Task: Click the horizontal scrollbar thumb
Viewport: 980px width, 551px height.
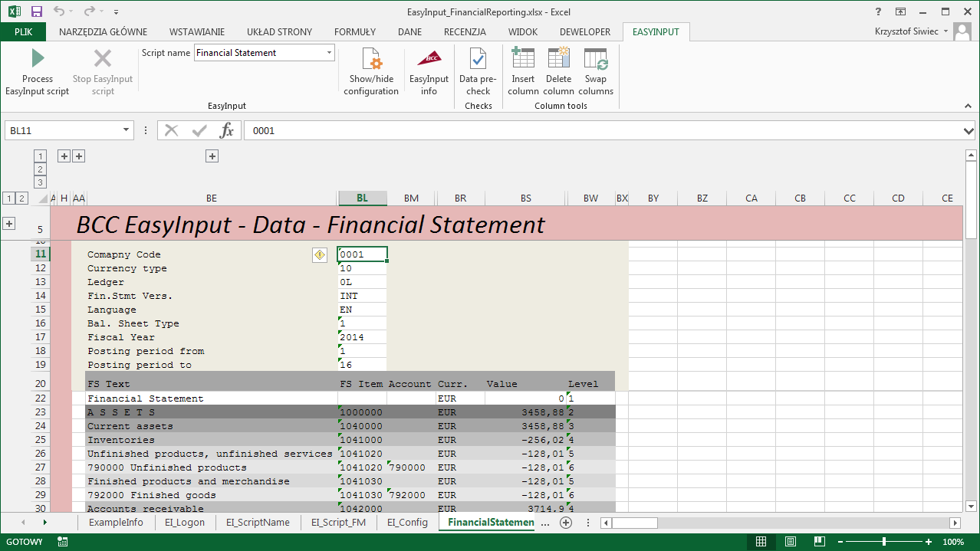Action: point(635,523)
